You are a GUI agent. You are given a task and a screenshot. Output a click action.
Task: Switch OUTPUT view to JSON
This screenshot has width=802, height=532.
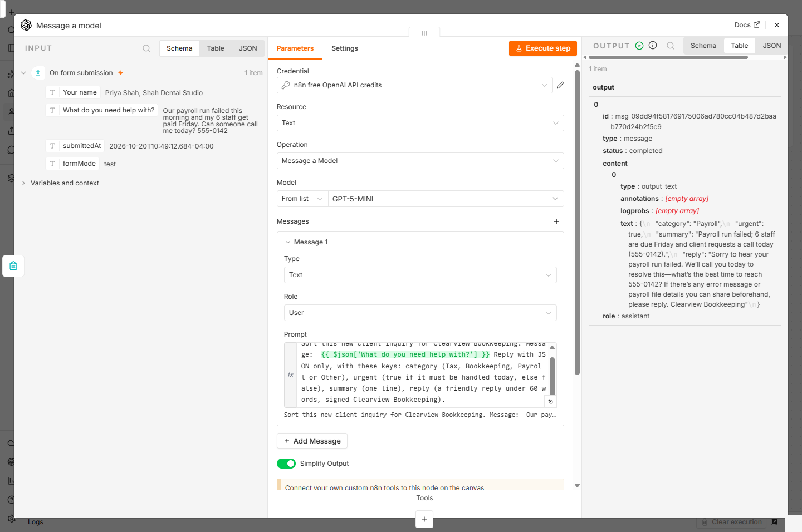pos(772,46)
